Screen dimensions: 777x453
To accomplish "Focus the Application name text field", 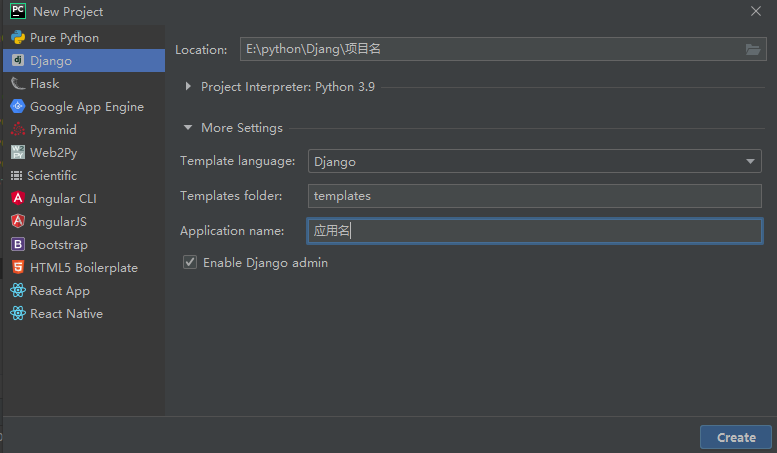I will coord(534,231).
